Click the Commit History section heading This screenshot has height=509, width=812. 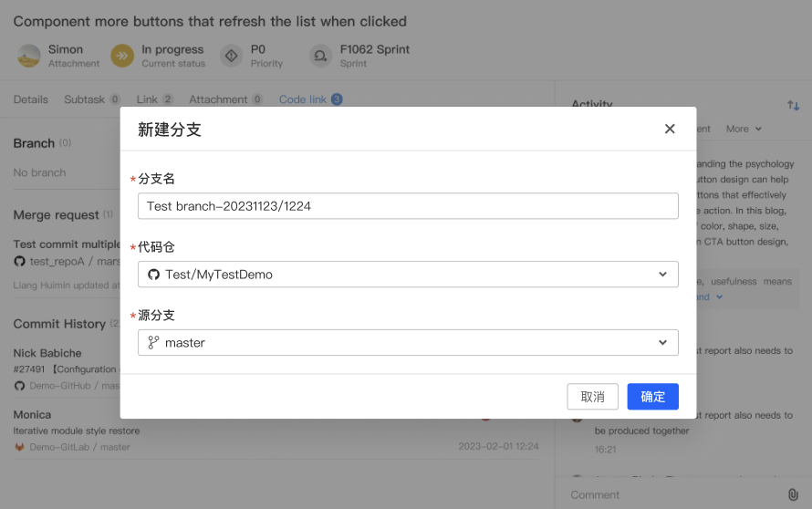(x=59, y=324)
